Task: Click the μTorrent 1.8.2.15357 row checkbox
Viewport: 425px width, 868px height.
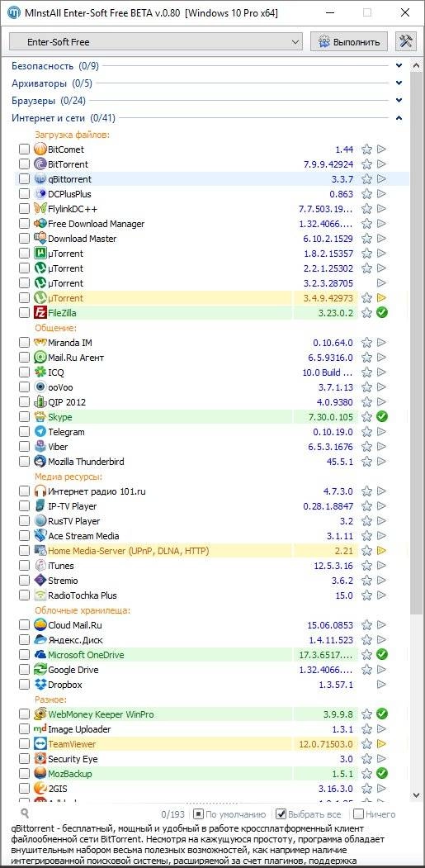Action: click(25, 254)
